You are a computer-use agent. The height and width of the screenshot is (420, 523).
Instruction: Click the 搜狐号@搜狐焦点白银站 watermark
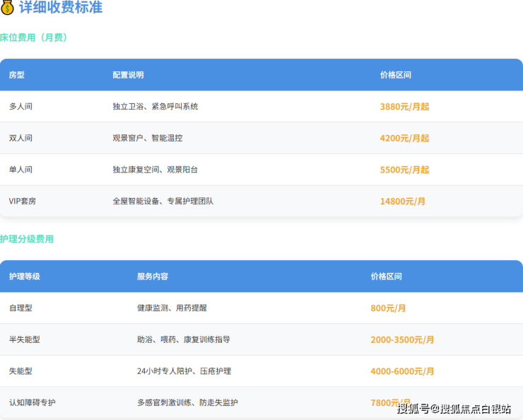(454, 409)
